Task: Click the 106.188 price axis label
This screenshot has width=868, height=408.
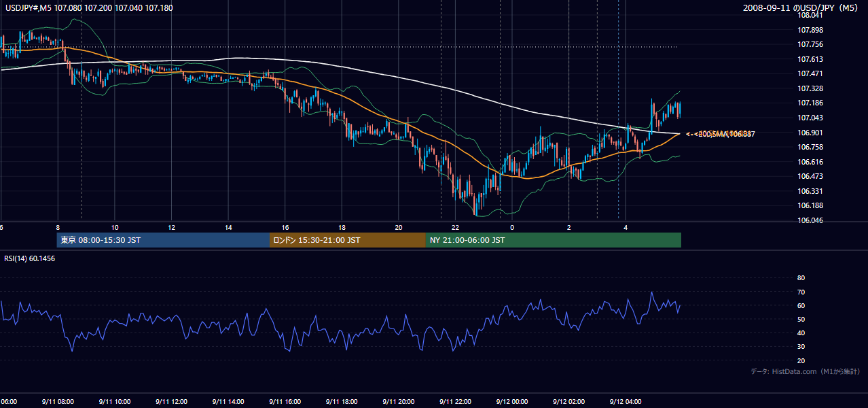Action: (810, 205)
